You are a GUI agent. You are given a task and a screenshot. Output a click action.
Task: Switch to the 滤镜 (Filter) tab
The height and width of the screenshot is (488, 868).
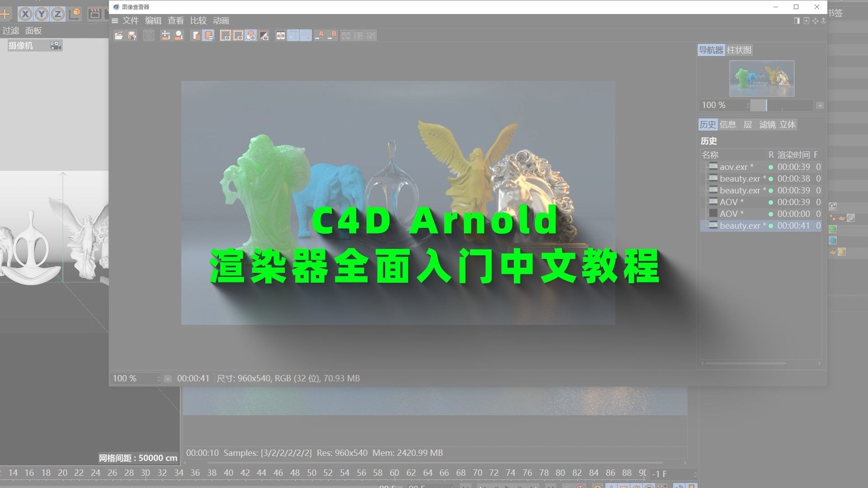pos(767,125)
